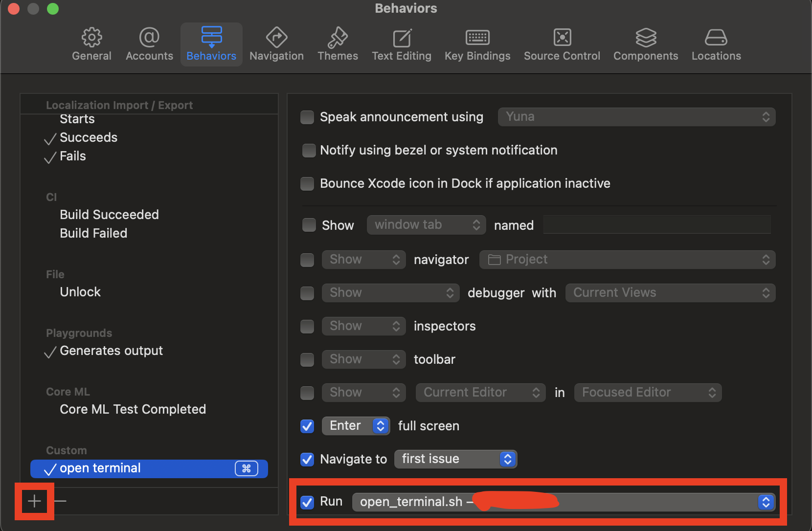The width and height of the screenshot is (812, 531).
Task: Open the Enter full screen dropdown
Action: [356, 426]
